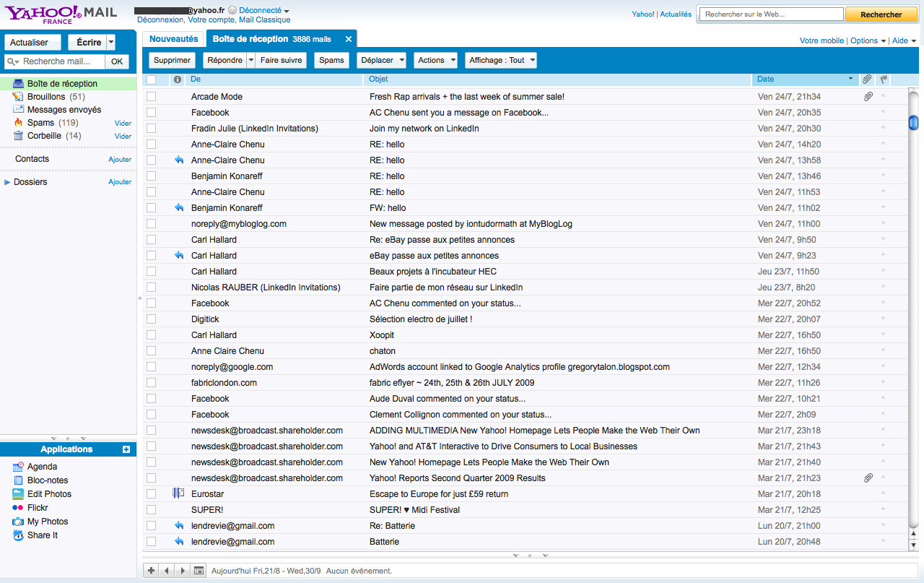Screen dimensions: 924x583
Task: Click replied arrow on eBay passe aux petites annonces
Action: [179, 256]
